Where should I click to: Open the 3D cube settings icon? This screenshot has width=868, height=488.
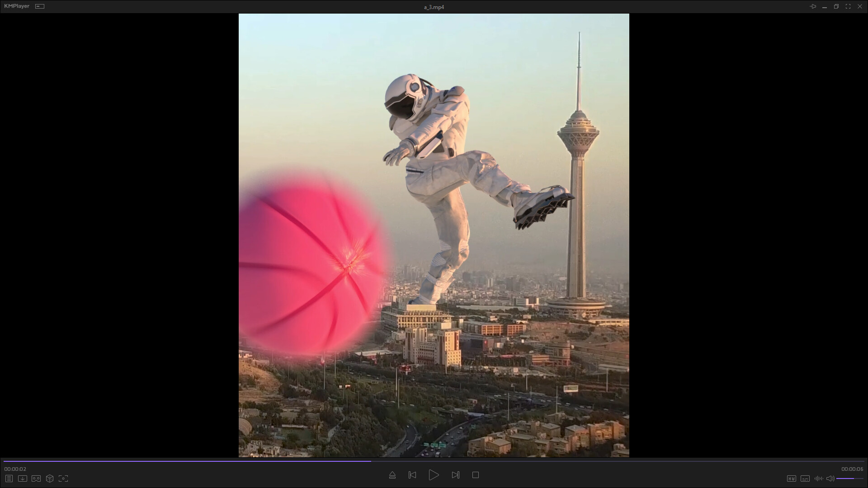50,479
